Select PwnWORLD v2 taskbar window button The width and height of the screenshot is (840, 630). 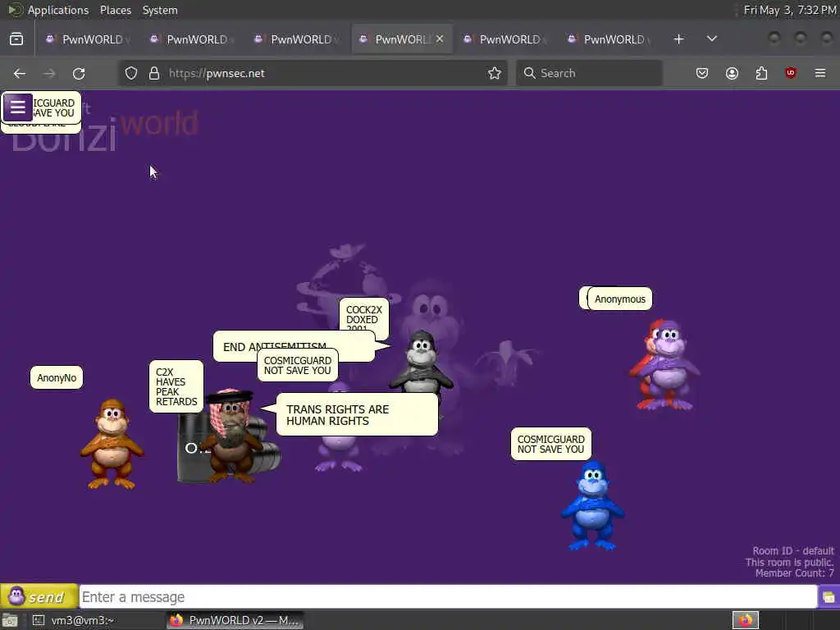(235, 620)
